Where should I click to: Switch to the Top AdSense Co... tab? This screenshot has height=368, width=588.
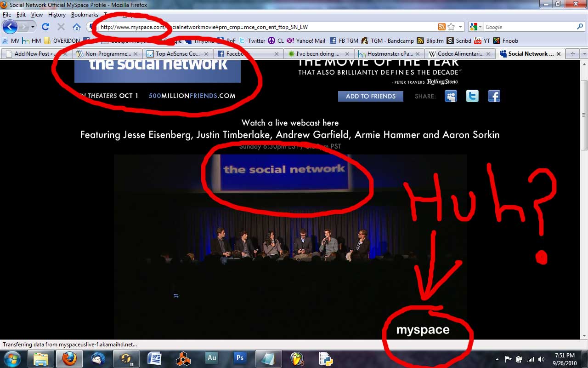tap(178, 54)
